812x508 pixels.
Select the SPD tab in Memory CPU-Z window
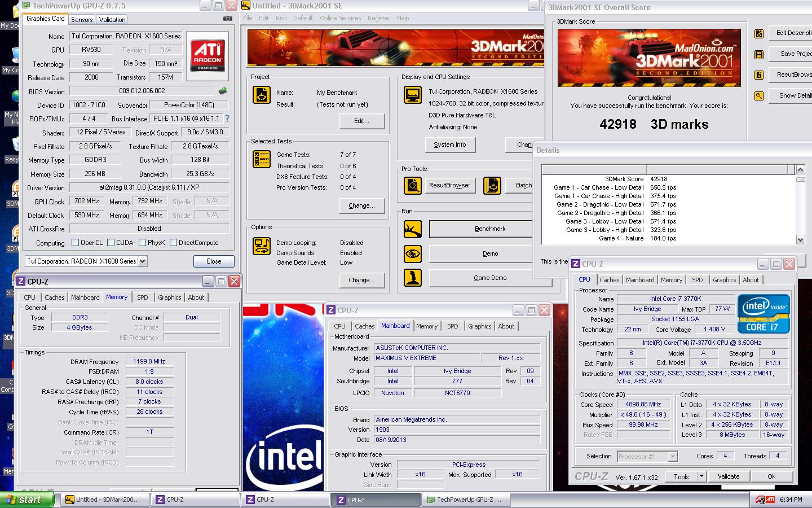(x=143, y=297)
